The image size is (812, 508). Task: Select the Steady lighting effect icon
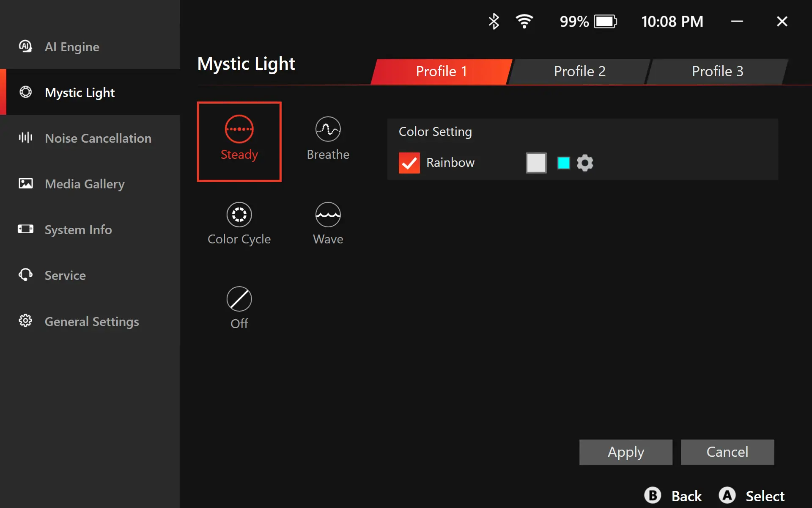[x=239, y=130]
